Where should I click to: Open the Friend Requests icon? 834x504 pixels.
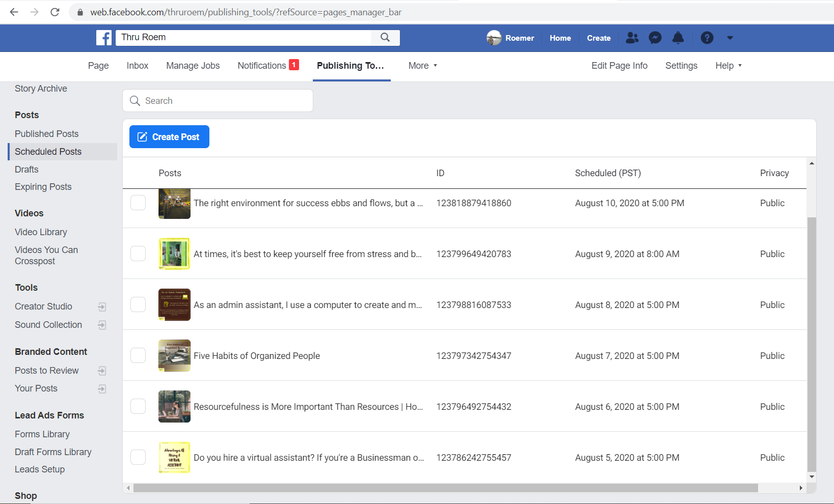(632, 38)
